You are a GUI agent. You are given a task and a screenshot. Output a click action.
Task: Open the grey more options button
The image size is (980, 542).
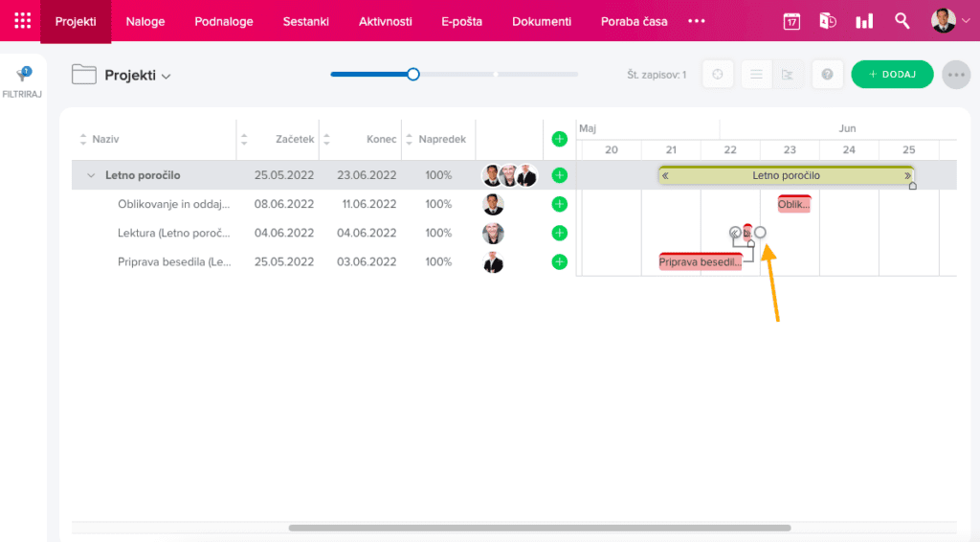(956, 75)
